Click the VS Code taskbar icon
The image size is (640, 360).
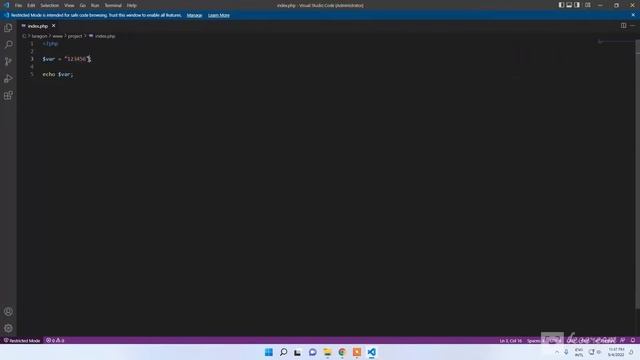pyautogui.click(x=371, y=352)
